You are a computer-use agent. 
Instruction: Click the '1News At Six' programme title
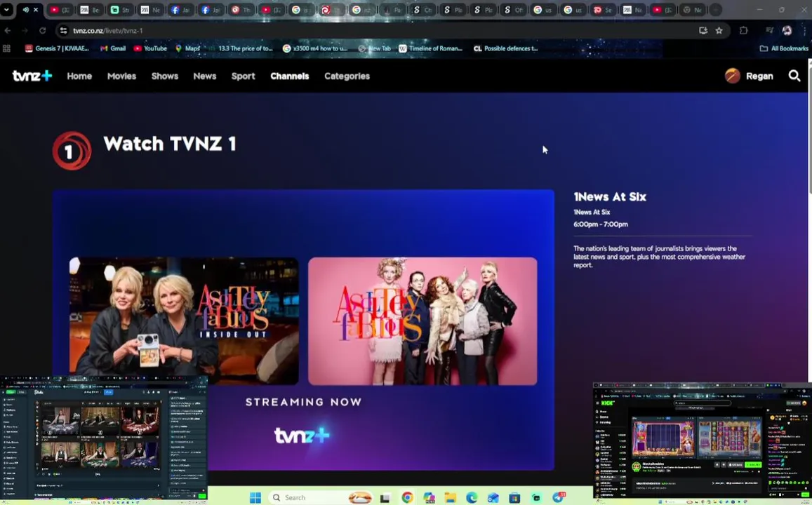click(x=609, y=196)
